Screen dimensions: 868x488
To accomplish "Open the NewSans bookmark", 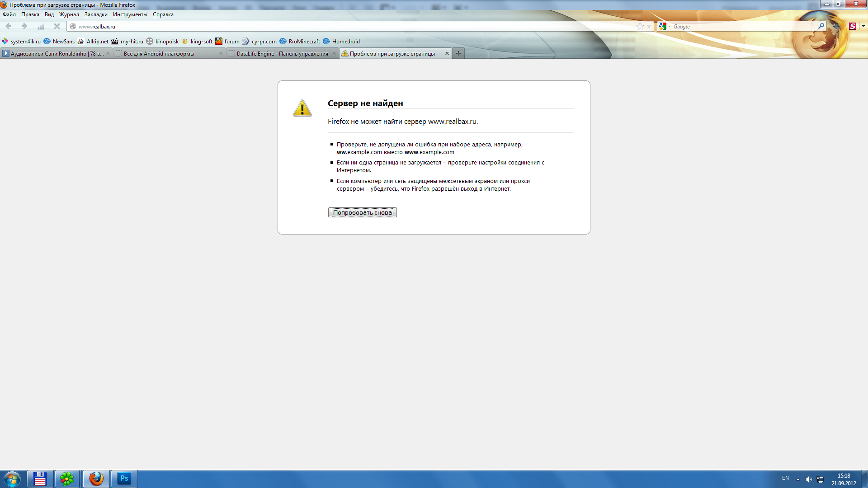I will 59,41.
